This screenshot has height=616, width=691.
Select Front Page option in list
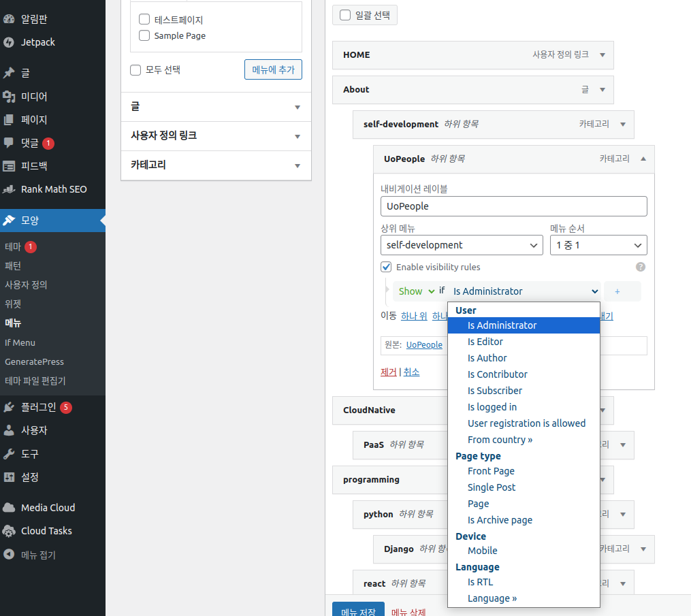491,471
